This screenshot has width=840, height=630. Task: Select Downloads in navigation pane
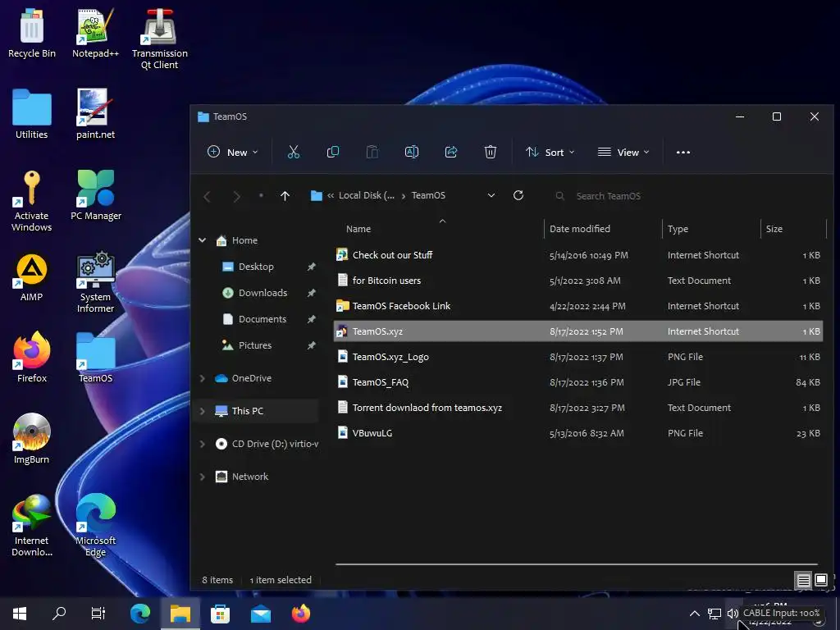click(262, 293)
